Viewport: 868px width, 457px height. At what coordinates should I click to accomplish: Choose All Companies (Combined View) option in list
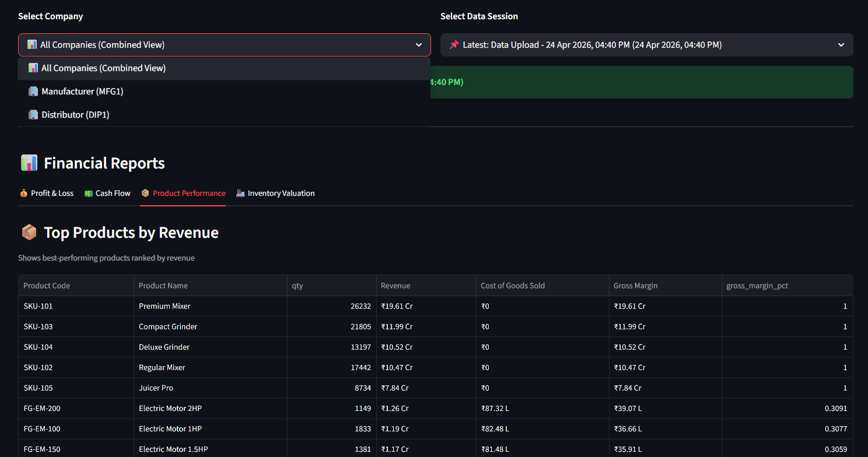coord(224,68)
